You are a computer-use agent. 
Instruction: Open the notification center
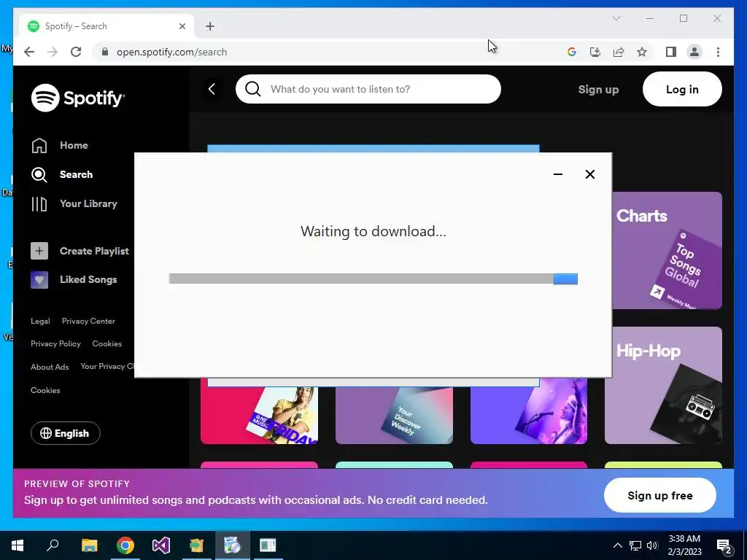(724, 545)
